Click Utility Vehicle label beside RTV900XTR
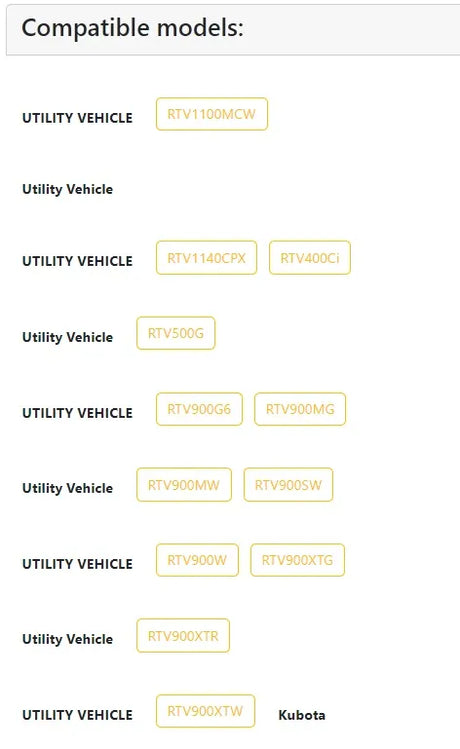 pos(68,639)
